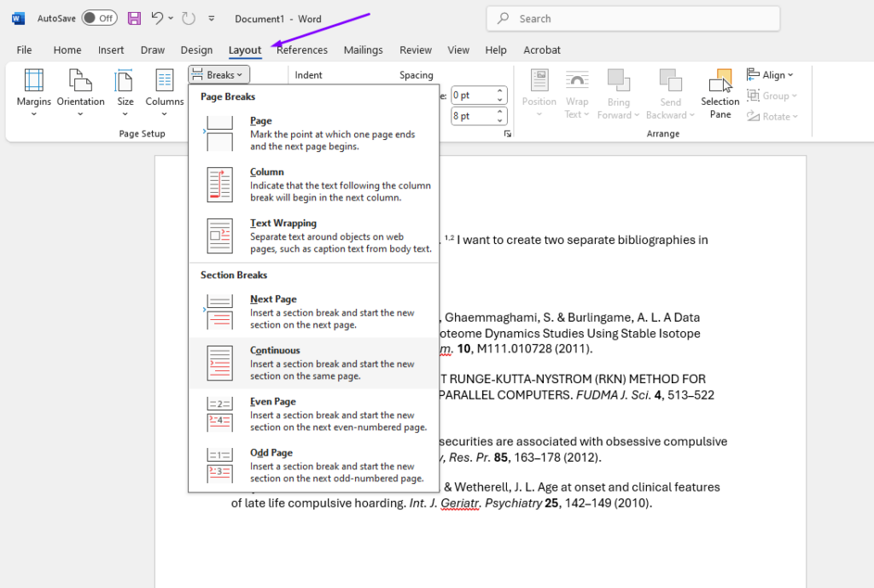Switch to the References tab
The height and width of the screenshot is (588, 874).
pyautogui.click(x=302, y=50)
